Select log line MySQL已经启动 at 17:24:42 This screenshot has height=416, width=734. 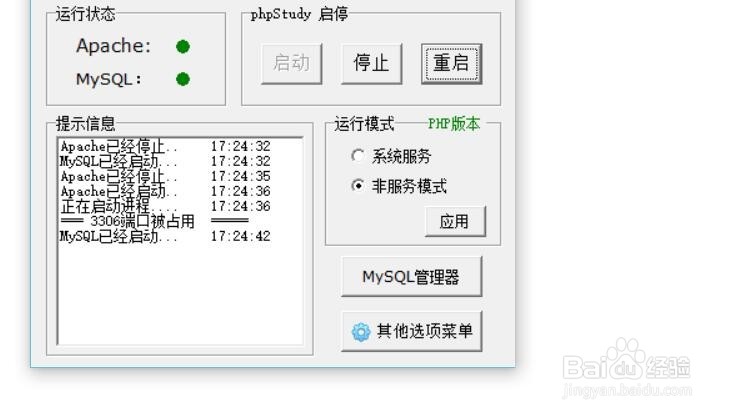click(x=165, y=236)
